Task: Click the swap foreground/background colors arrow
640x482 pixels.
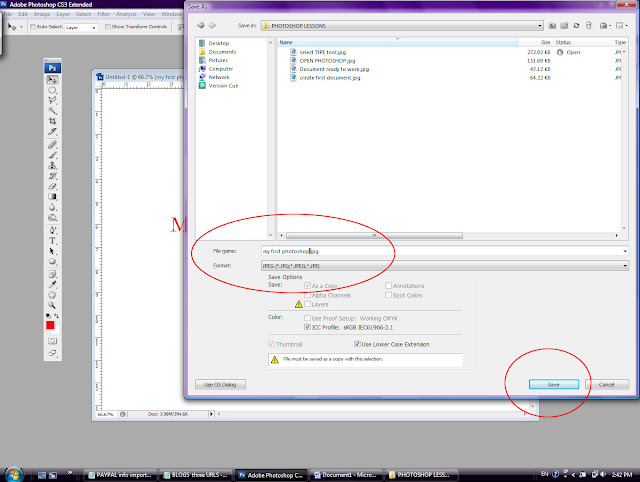Action: click(57, 316)
